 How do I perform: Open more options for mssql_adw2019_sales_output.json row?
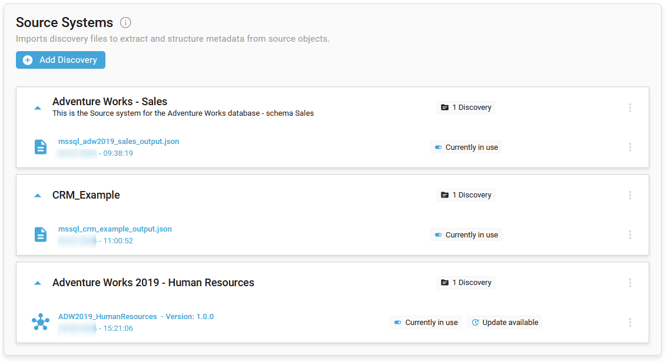coord(630,147)
